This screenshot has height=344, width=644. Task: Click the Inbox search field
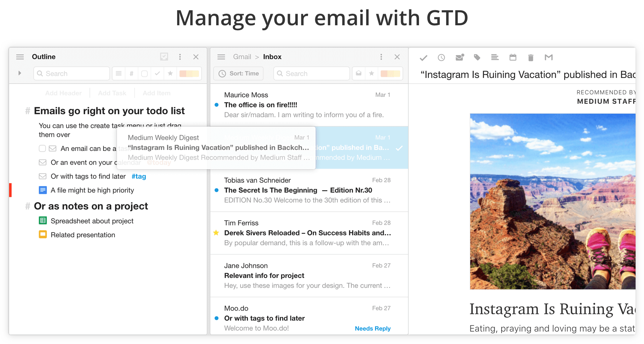[311, 73]
